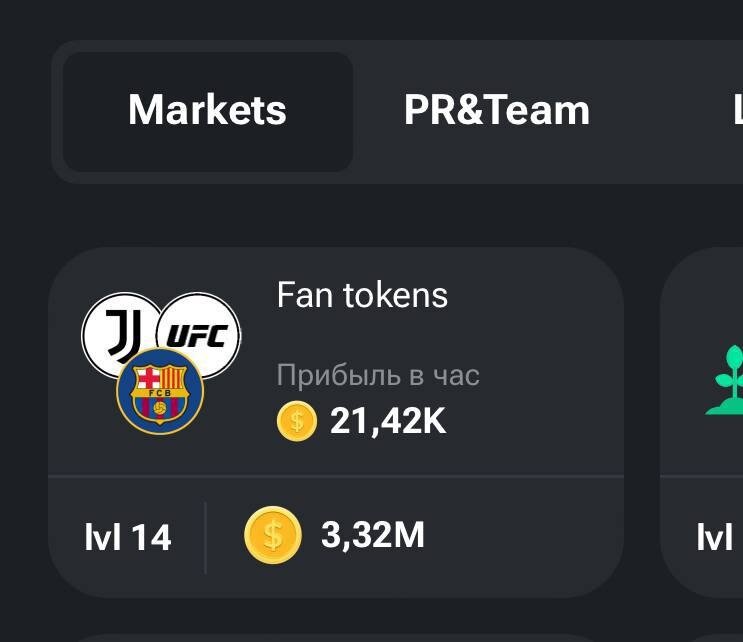
Task: Tap the lvl label on right card
Action: [x=715, y=537]
